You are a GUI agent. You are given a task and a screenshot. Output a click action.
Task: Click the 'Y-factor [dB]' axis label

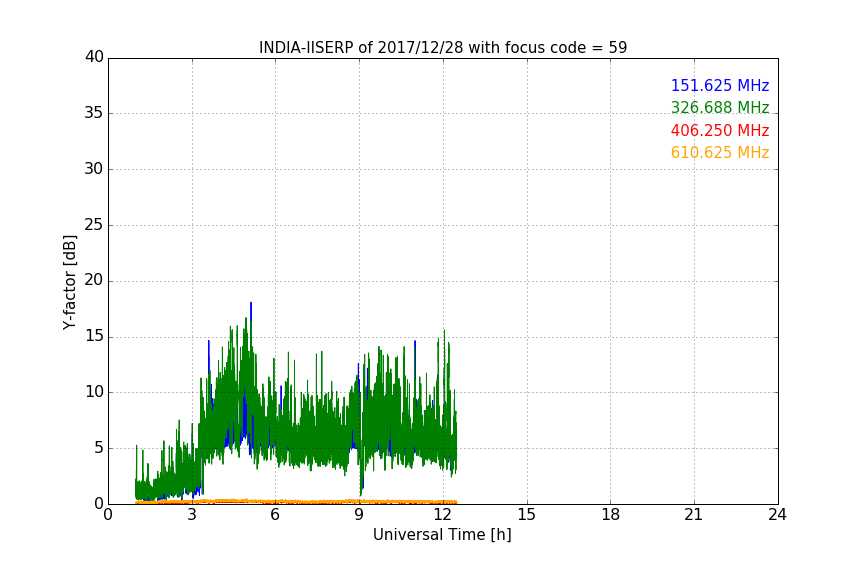[x=69, y=283]
